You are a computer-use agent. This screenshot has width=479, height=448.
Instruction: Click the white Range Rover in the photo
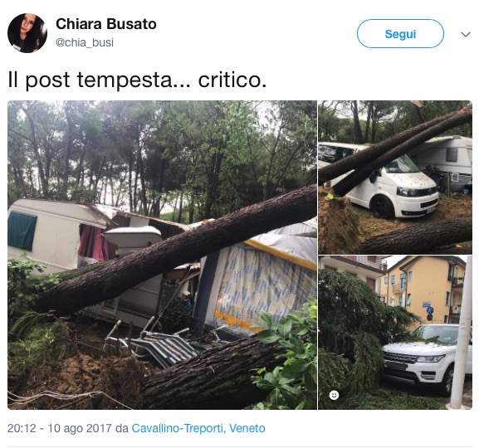coord(425,357)
